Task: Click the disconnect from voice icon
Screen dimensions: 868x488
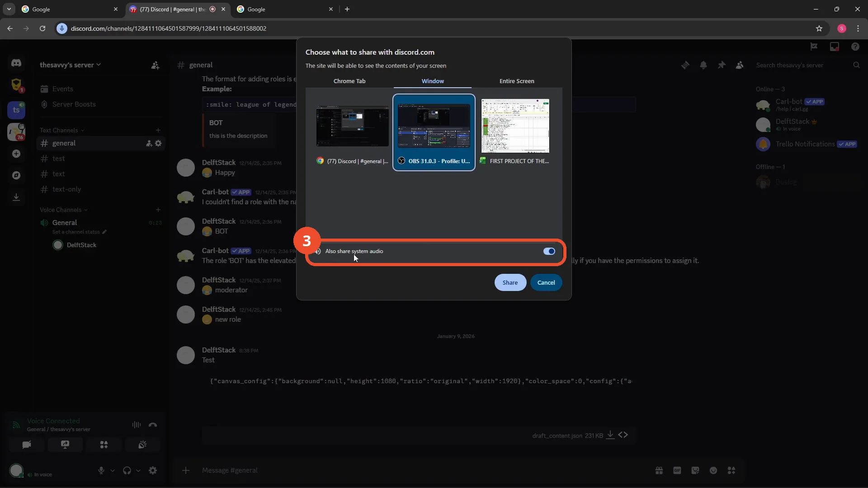Action: tap(153, 425)
